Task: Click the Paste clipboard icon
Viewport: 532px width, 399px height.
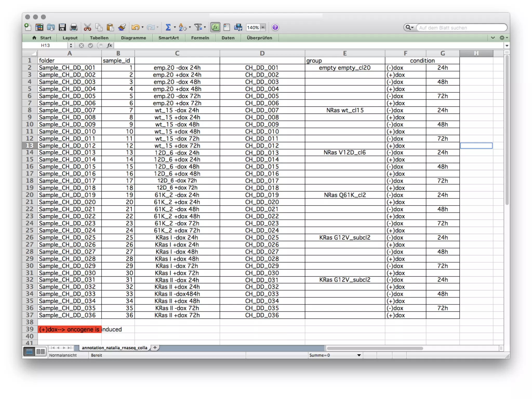Action: pos(110,27)
